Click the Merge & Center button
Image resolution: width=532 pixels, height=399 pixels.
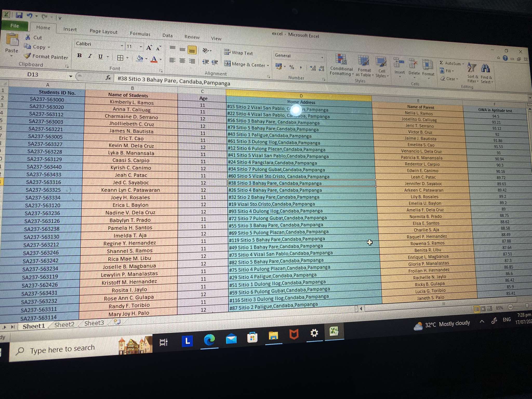(x=246, y=64)
